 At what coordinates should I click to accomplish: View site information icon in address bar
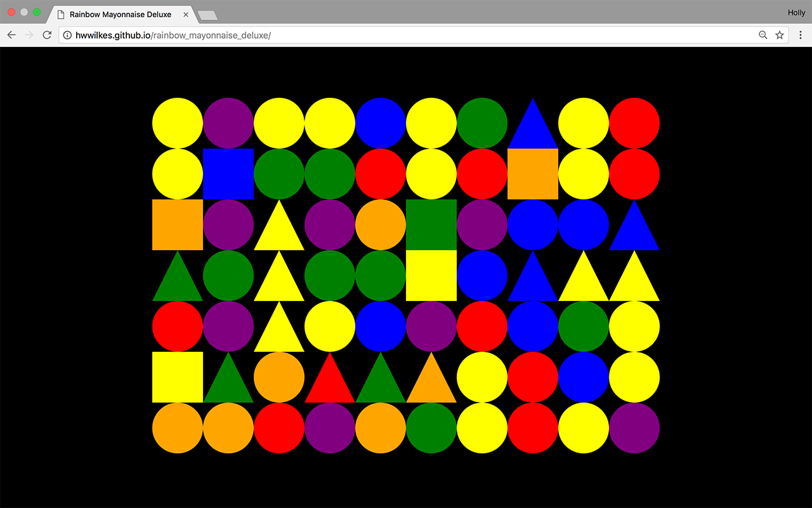pos(67,35)
